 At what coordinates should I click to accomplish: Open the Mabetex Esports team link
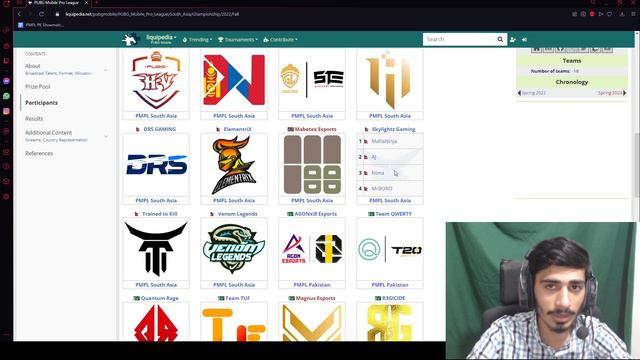(316, 129)
